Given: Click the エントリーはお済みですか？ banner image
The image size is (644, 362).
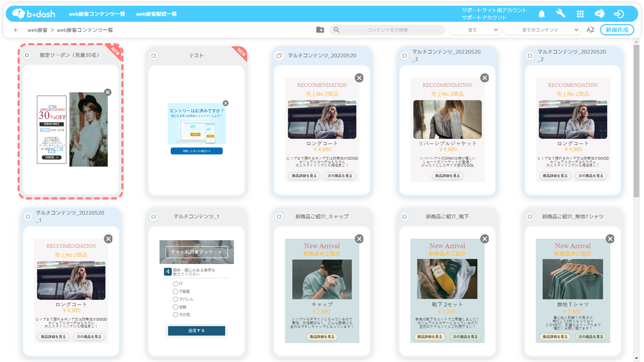Looking at the screenshot, I should pyautogui.click(x=196, y=124).
